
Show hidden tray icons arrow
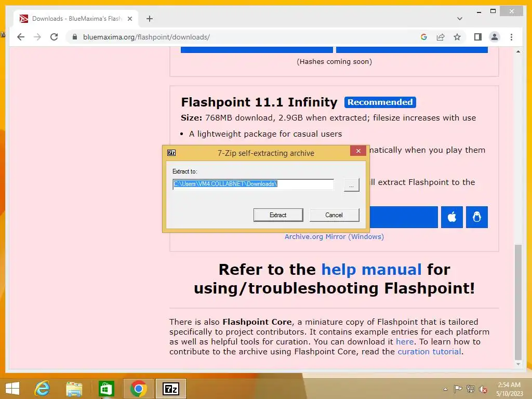pos(445,389)
